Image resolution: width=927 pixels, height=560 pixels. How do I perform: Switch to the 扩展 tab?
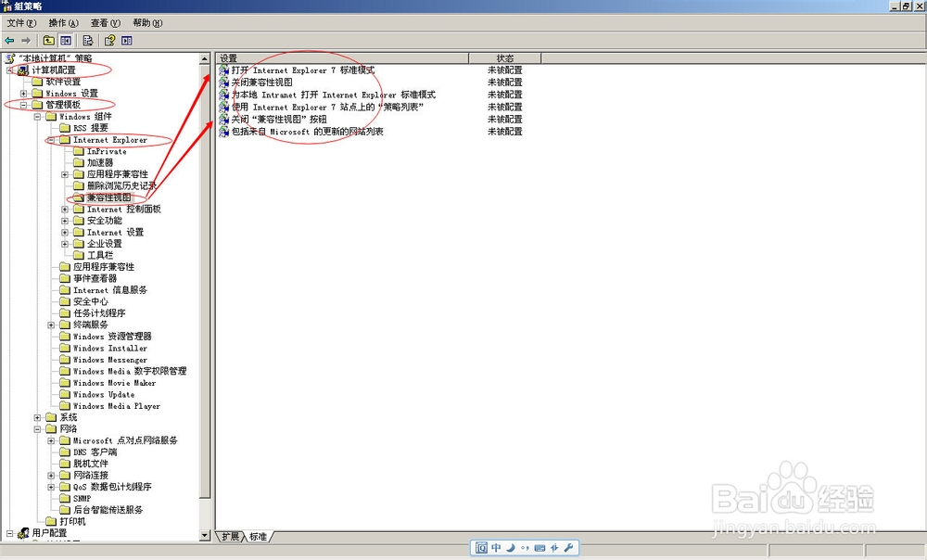tap(231, 536)
